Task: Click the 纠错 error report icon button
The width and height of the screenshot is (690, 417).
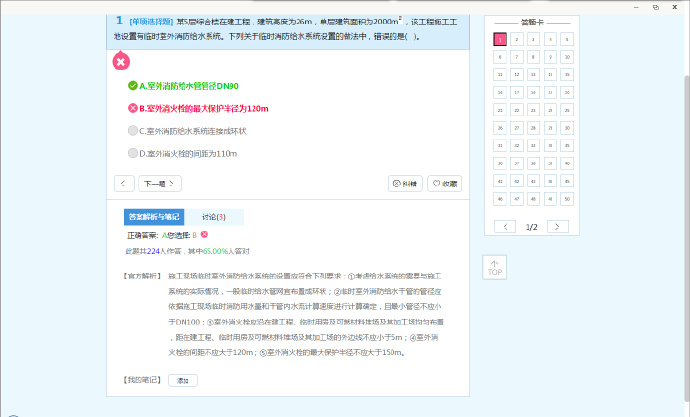Action: 405,184
